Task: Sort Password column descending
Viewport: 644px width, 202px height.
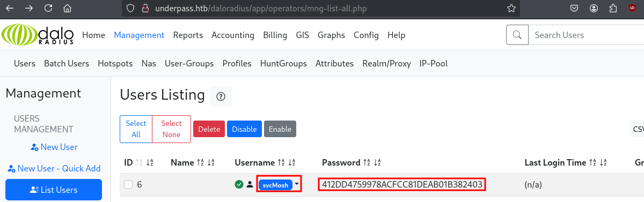Action: [x=377, y=163]
